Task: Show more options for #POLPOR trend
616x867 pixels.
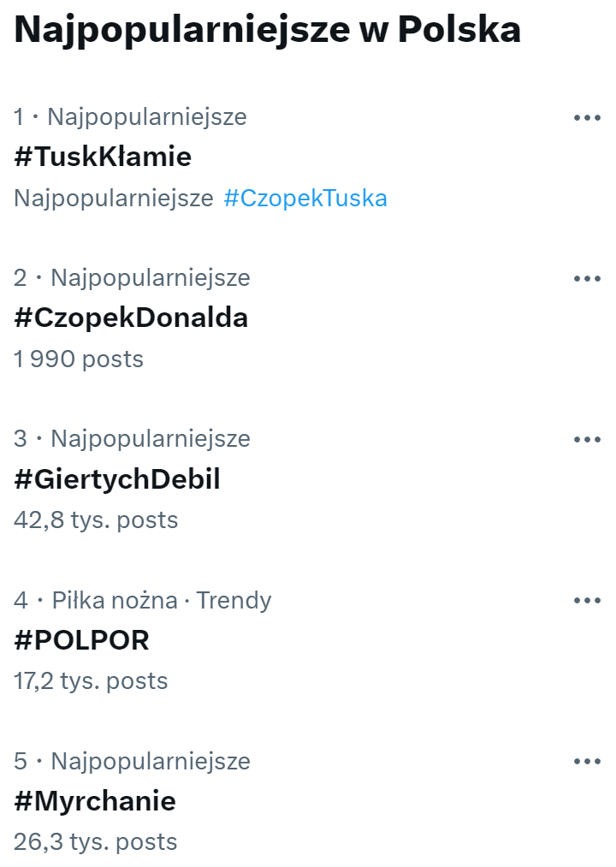Action: pos(587,601)
